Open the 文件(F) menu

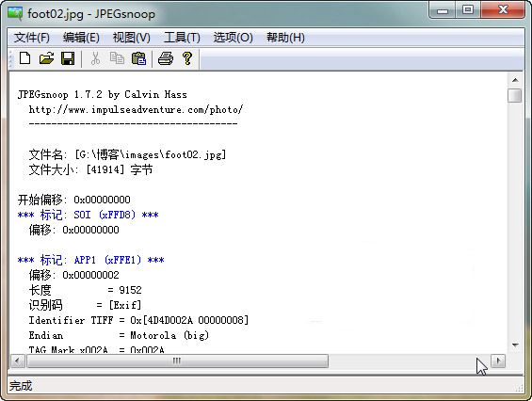tap(32, 38)
